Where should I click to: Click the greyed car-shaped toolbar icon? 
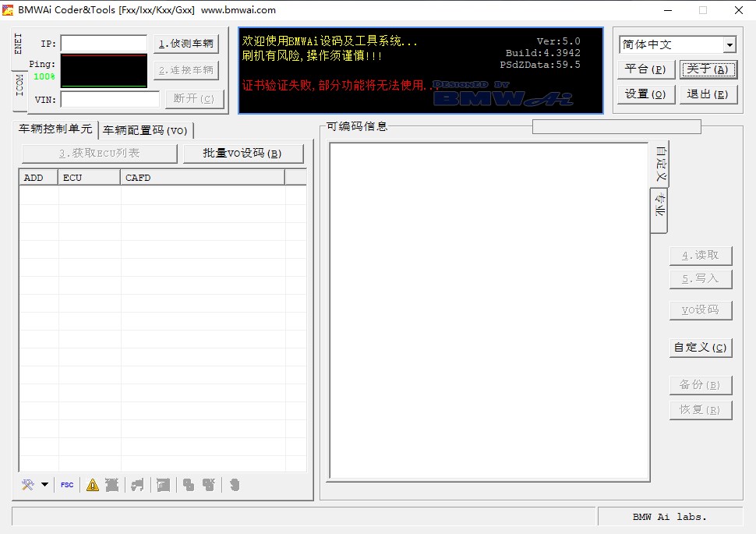137,485
